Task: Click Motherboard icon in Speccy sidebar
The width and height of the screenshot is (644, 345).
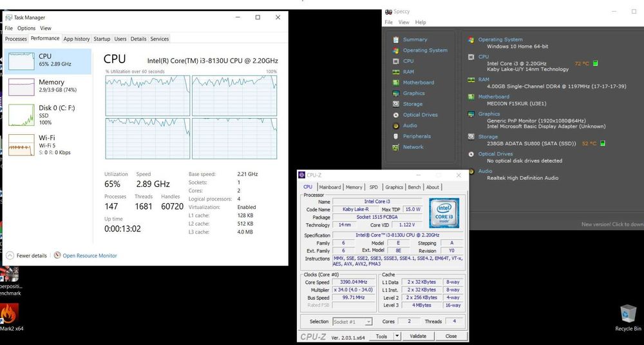Action: (x=396, y=83)
